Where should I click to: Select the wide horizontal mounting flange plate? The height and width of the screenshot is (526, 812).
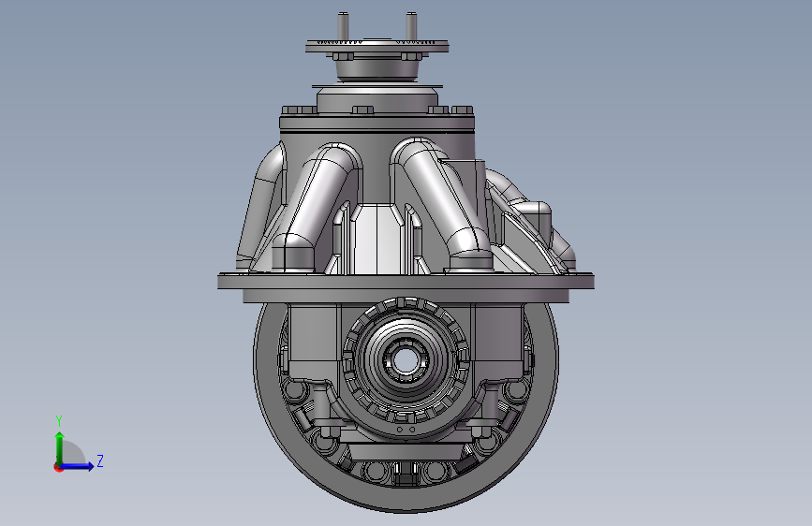pyautogui.click(x=406, y=282)
